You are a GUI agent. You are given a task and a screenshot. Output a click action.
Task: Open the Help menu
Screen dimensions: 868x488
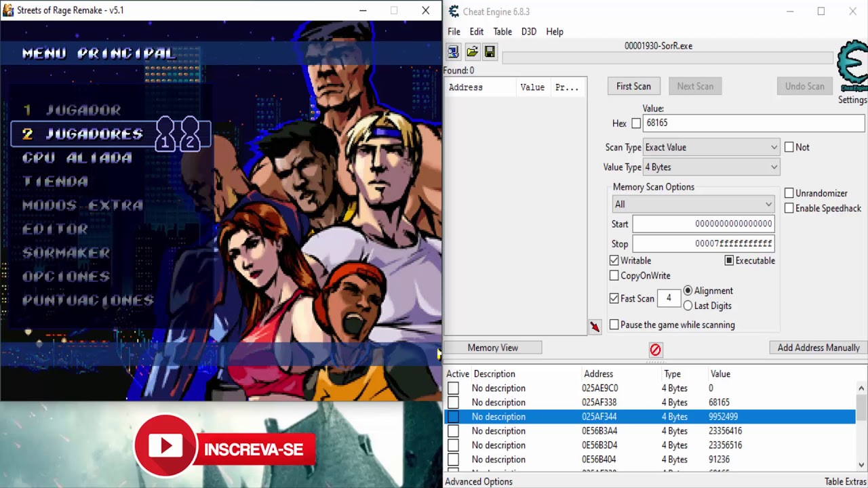(555, 32)
